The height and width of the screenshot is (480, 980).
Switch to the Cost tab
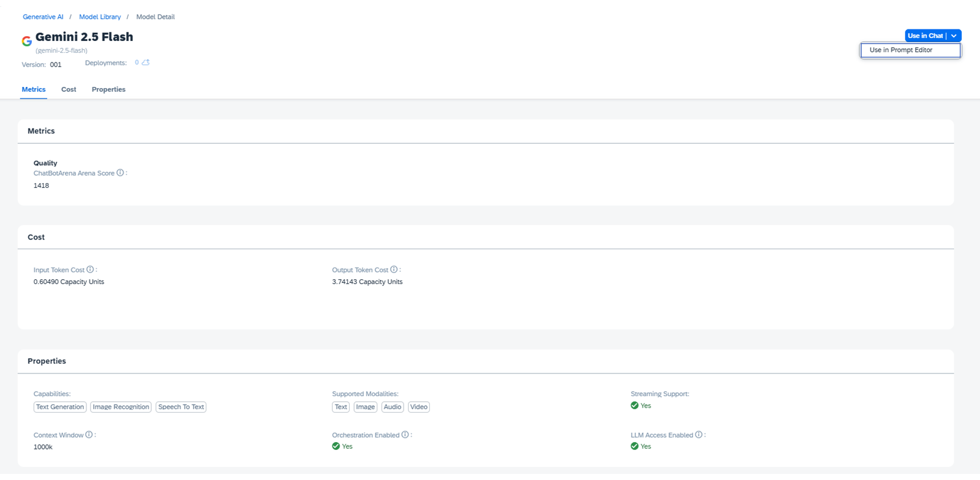click(69, 89)
